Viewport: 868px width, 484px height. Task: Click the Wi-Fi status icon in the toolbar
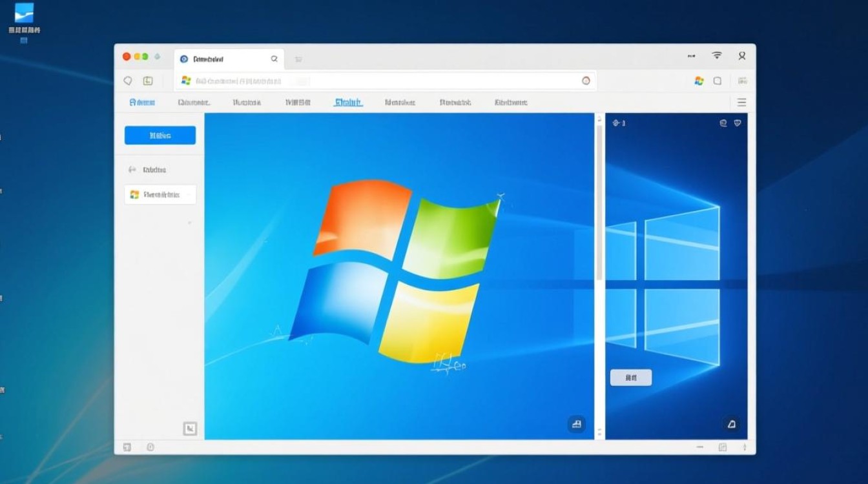(x=717, y=56)
